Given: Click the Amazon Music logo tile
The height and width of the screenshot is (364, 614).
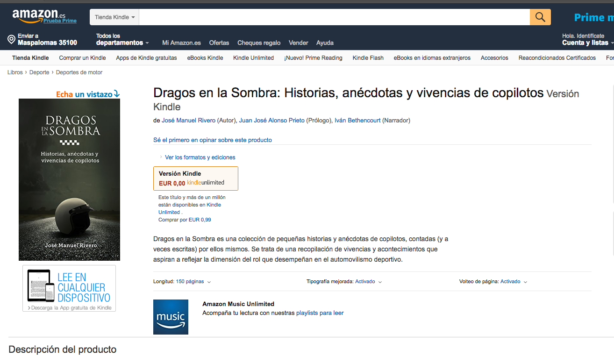Looking at the screenshot, I should coord(171,317).
